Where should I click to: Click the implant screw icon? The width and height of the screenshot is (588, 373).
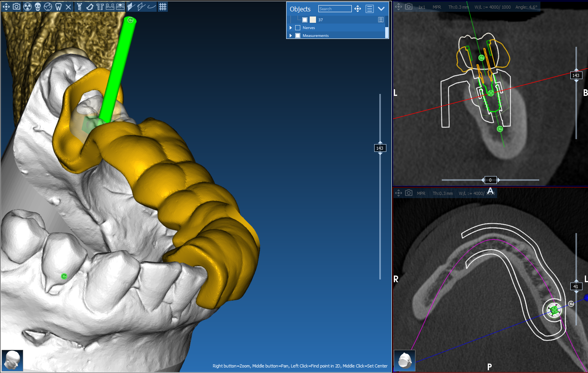pyautogui.click(x=79, y=7)
